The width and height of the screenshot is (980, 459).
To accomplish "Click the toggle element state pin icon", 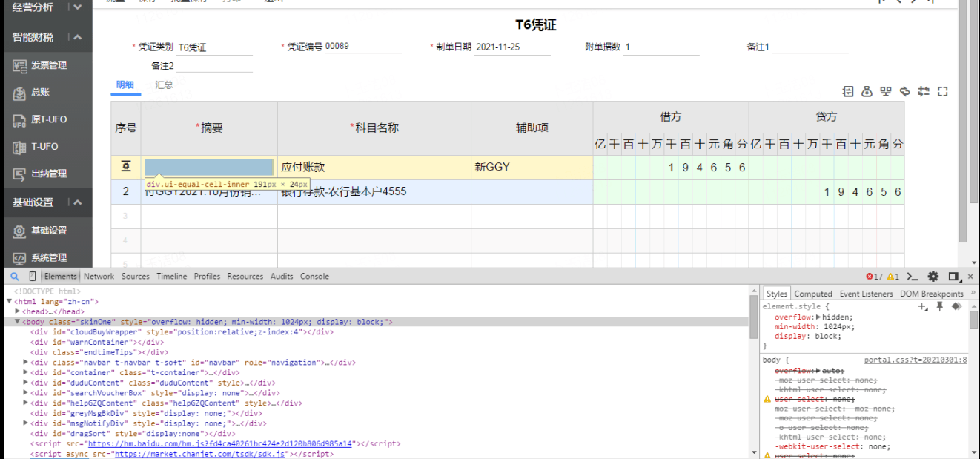I will pos(939,306).
